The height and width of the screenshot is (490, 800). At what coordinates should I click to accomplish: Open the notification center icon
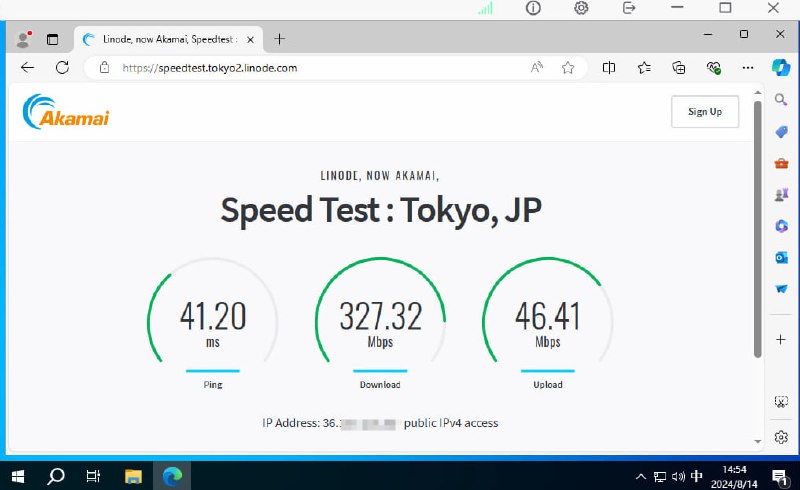pyautogui.click(x=780, y=477)
